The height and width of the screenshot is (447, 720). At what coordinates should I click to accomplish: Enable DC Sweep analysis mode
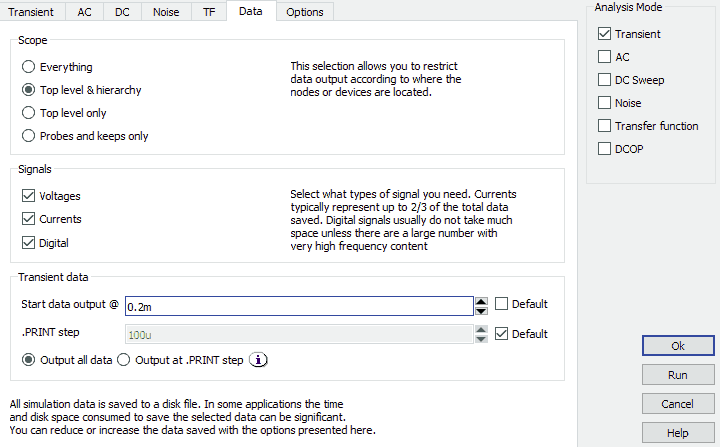tap(604, 80)
